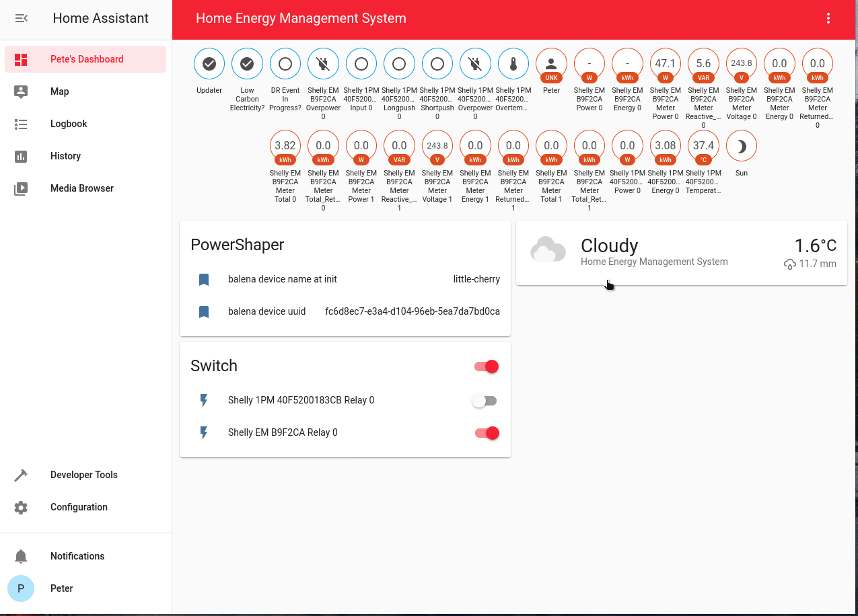Click the Meter Total 1 badge
Image resolution: width=858 pixels, height=616 pixels.
(x=551, y=147)
